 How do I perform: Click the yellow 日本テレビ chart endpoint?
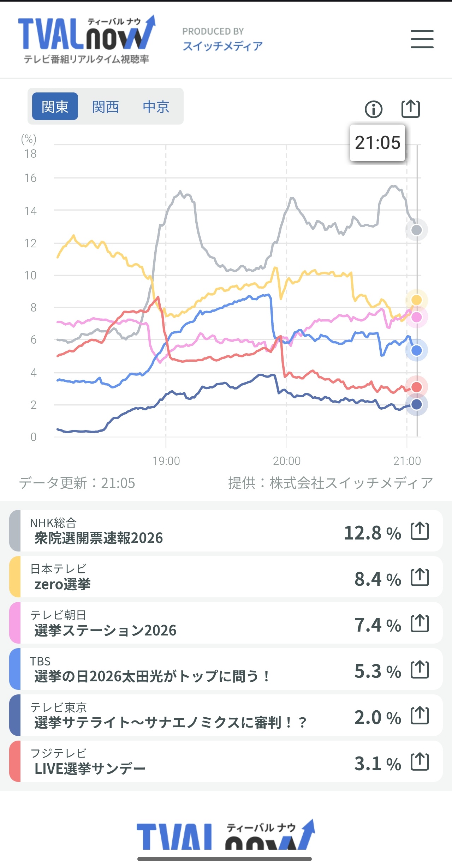coord(417,300)
